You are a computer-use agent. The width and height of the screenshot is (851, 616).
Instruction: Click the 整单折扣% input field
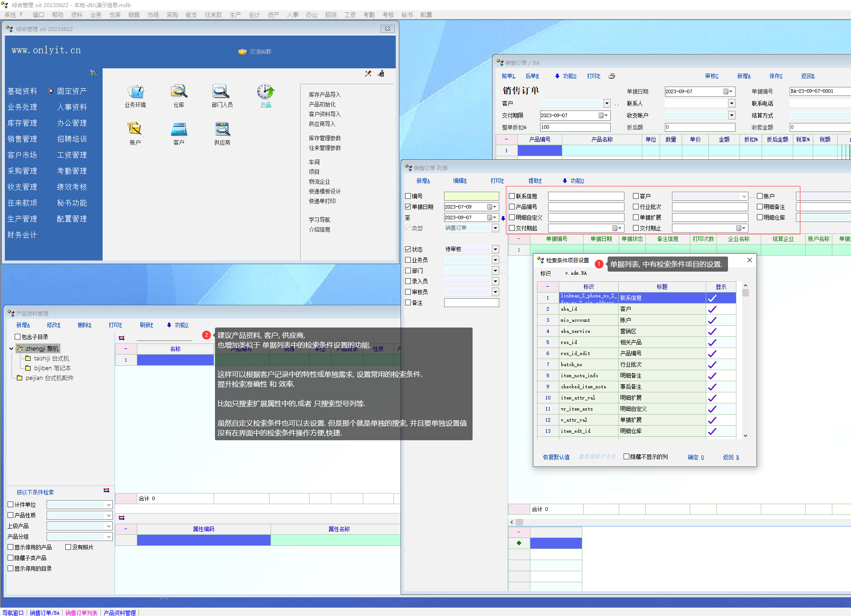[575, 127]
